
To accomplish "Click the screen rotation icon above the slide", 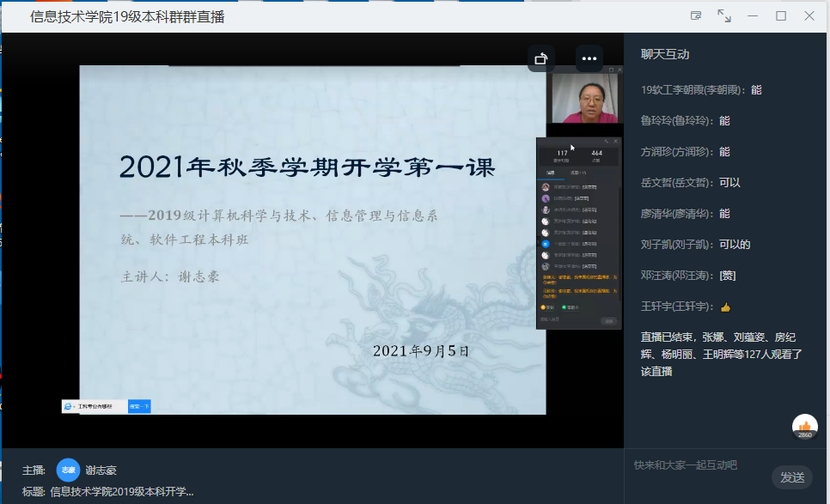I will tap(540, 58).
